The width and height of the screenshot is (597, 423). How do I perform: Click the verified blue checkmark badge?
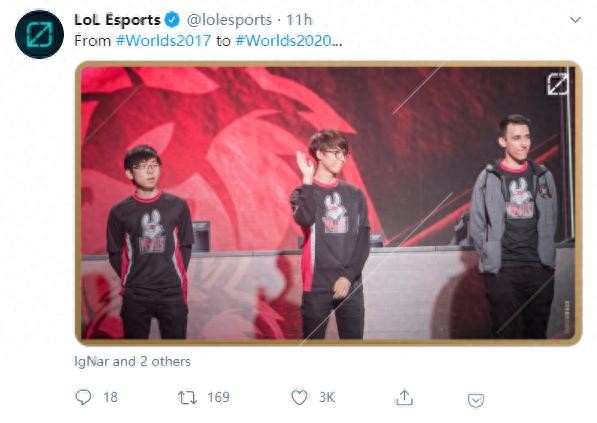[172, 19]
